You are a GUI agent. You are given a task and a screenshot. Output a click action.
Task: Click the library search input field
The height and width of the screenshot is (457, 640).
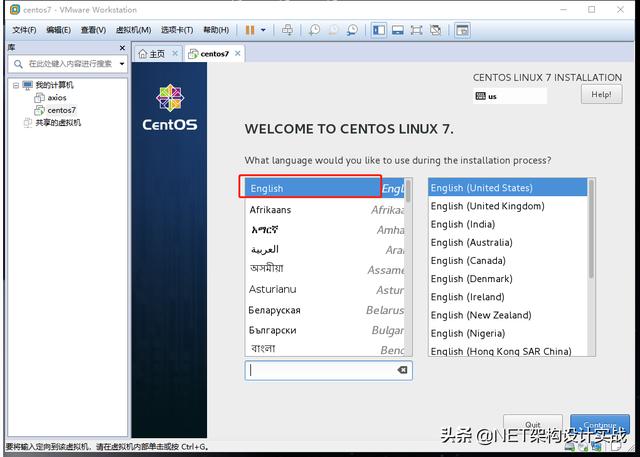coord(70,64)
